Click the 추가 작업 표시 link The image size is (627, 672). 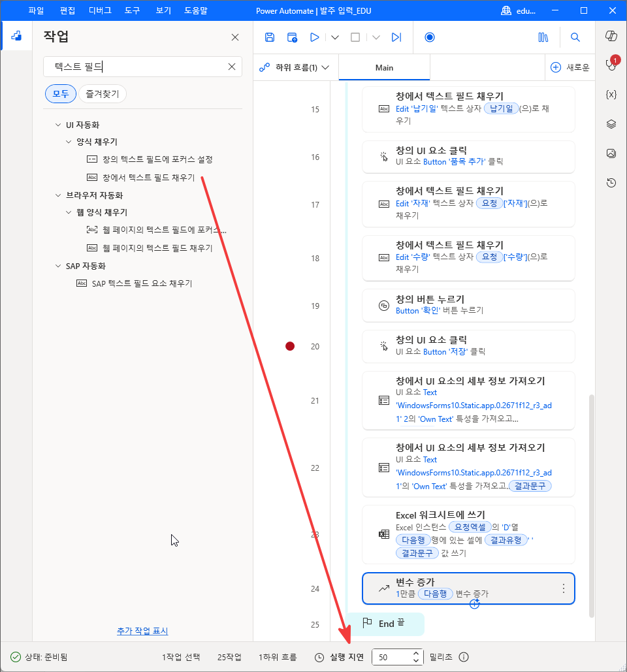point(142,631)
